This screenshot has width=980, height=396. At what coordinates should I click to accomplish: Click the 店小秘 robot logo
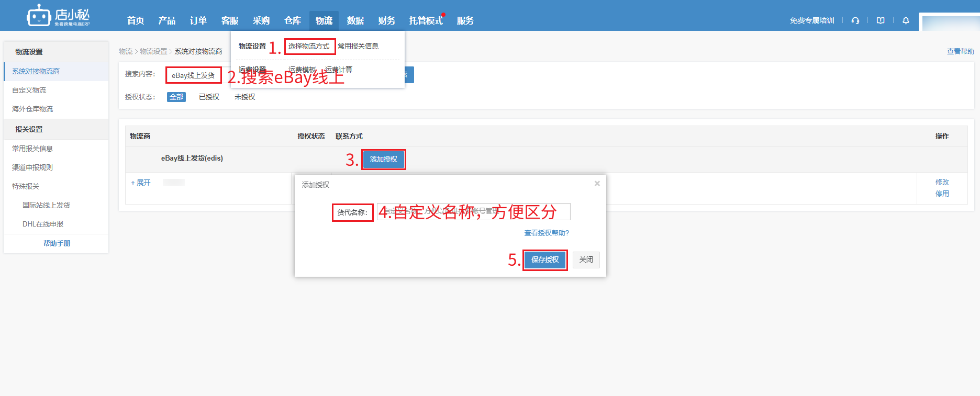click(58, 16)
